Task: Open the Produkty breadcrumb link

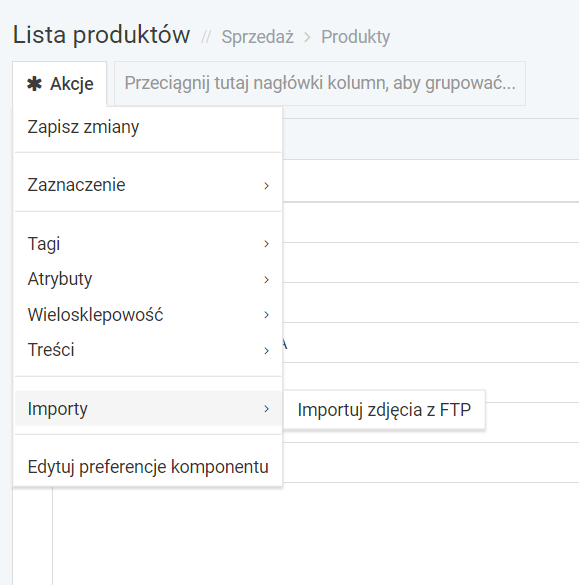Action: [356, 37]
